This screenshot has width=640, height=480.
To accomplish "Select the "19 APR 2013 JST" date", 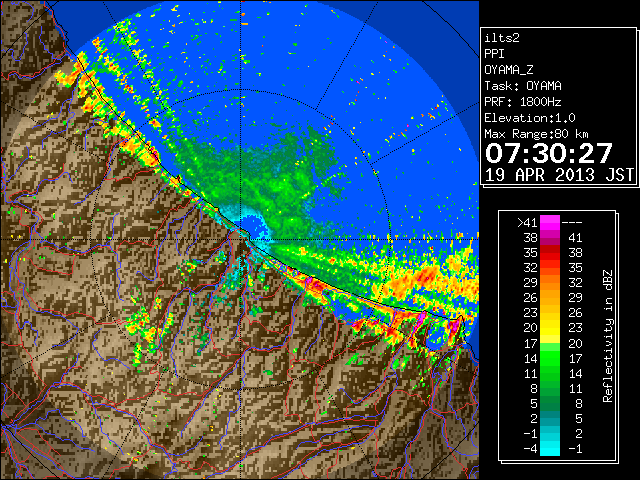I will (559, 175).
